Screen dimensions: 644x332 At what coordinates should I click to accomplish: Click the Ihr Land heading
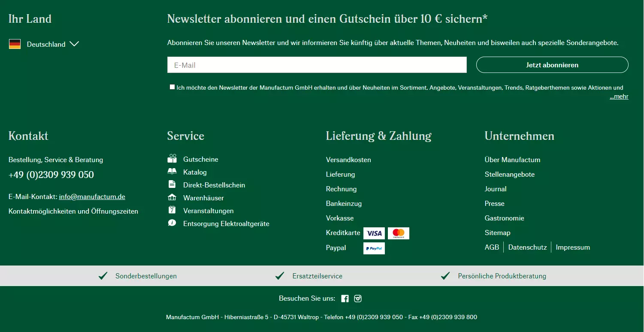[30, 19]
